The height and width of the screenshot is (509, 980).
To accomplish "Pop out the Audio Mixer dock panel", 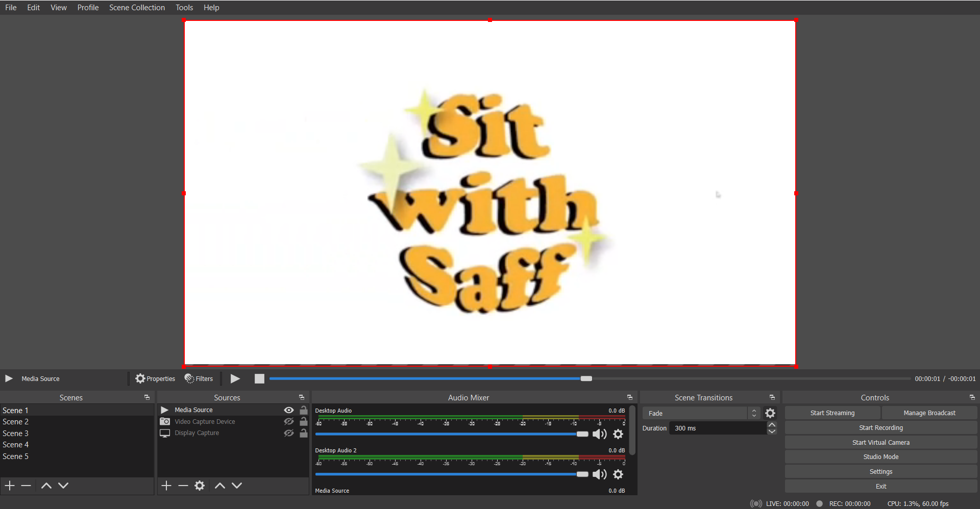I will (x=629, y=397).
